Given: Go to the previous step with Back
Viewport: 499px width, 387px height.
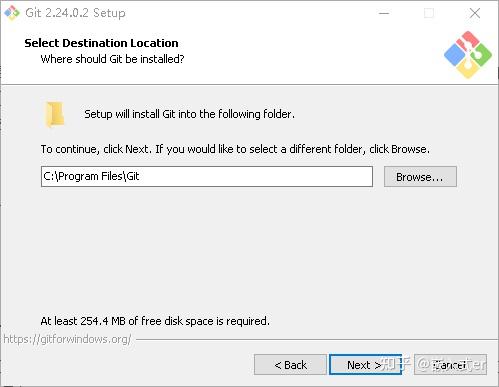Looking at the screenshot, I should click(x=290, y=365).
